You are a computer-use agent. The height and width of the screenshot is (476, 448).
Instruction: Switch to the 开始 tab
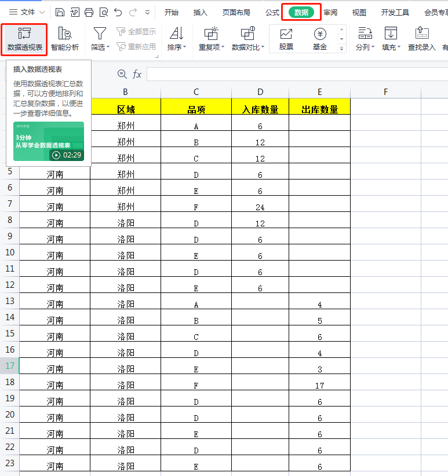(x=172, y=12)
